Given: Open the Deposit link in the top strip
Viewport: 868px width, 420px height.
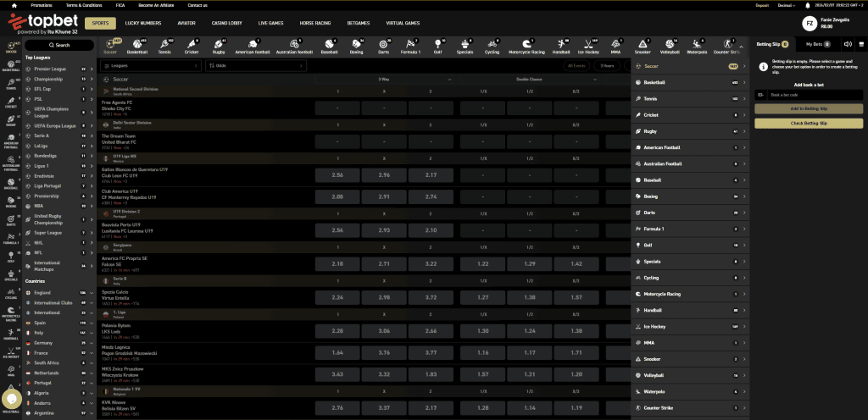Looking at the screenshot, I should (762, 6).
